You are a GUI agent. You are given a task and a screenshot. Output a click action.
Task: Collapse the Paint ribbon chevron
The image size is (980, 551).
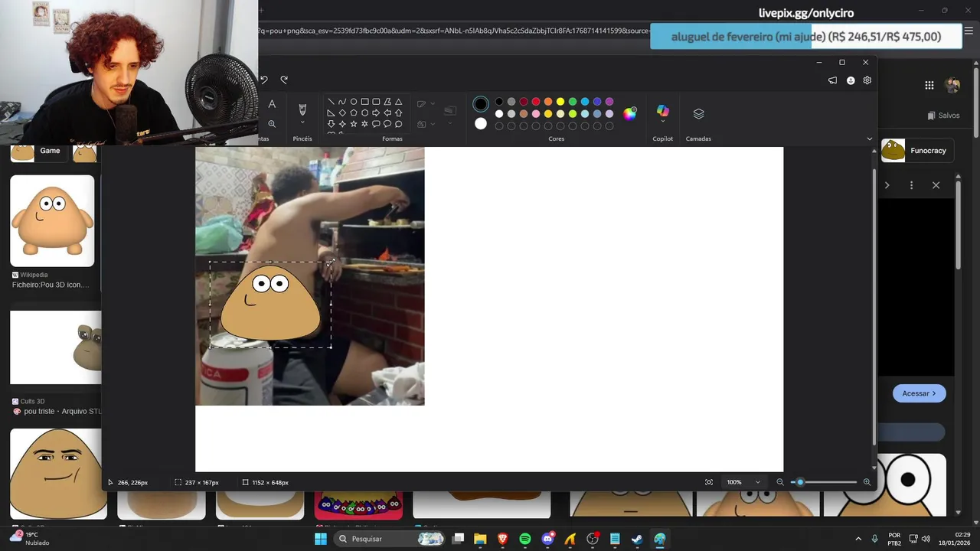(x=869, y=139)
